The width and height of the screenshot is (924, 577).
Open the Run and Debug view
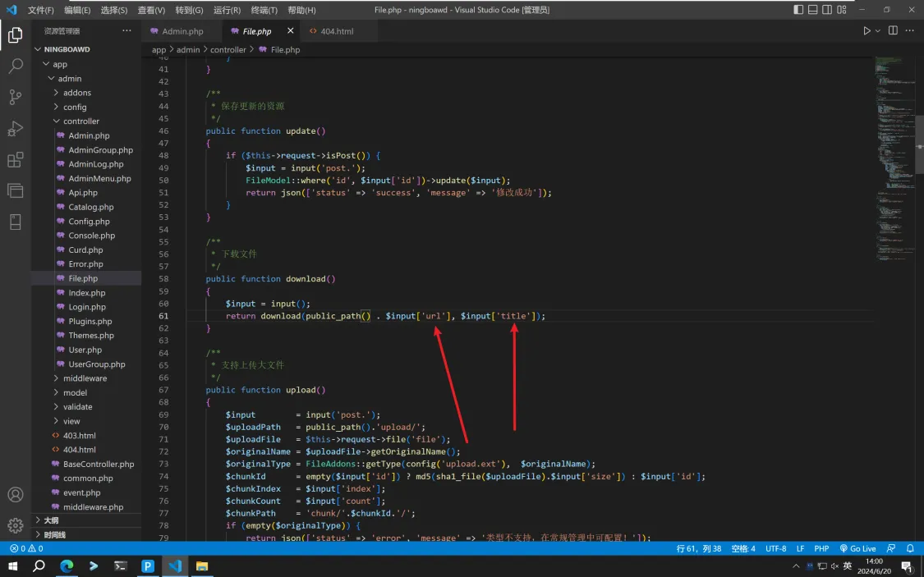coord(16,128)
